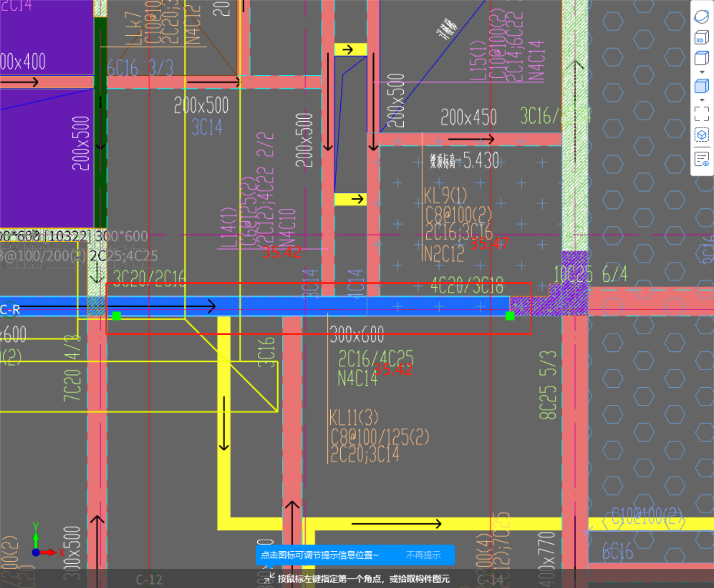714x588 pixels.
Task: Click the '6C16 3/3' annotation
Action: (140, 69)
